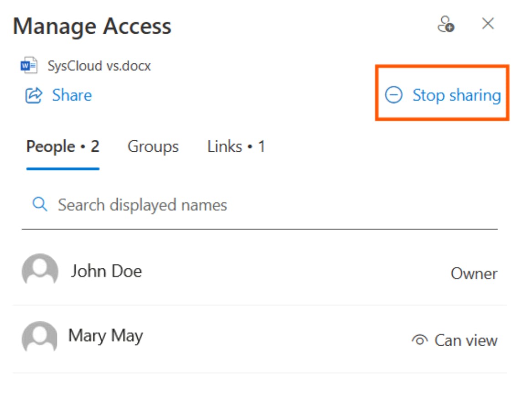Switch to the Groups tab
The image size is (532, 405).
tap(153, 147)
